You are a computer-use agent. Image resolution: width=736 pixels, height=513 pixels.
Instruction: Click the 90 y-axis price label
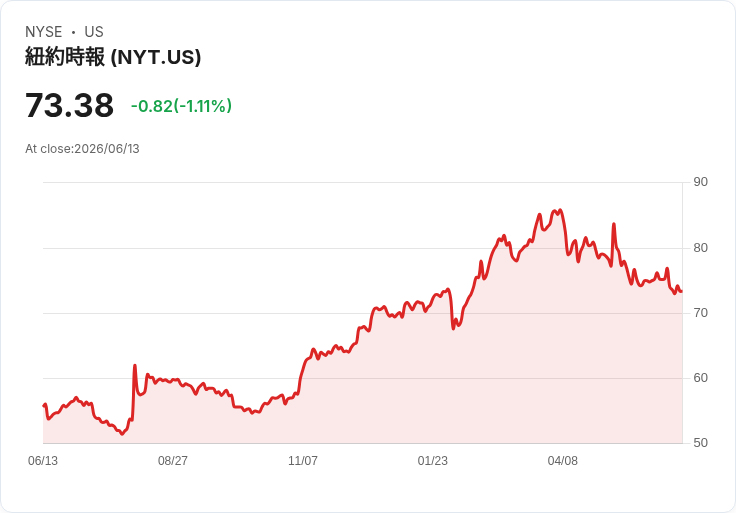700,182
